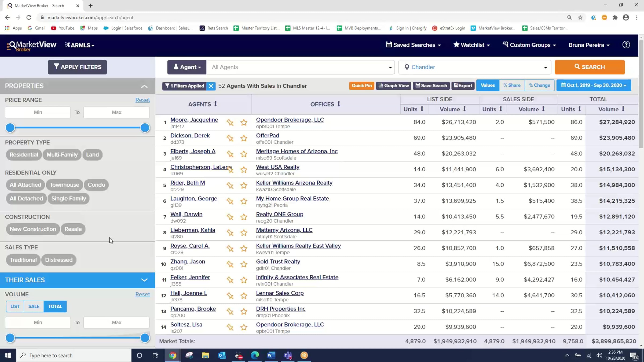Star George Laughton for watchlist

(x=244, y=201)
